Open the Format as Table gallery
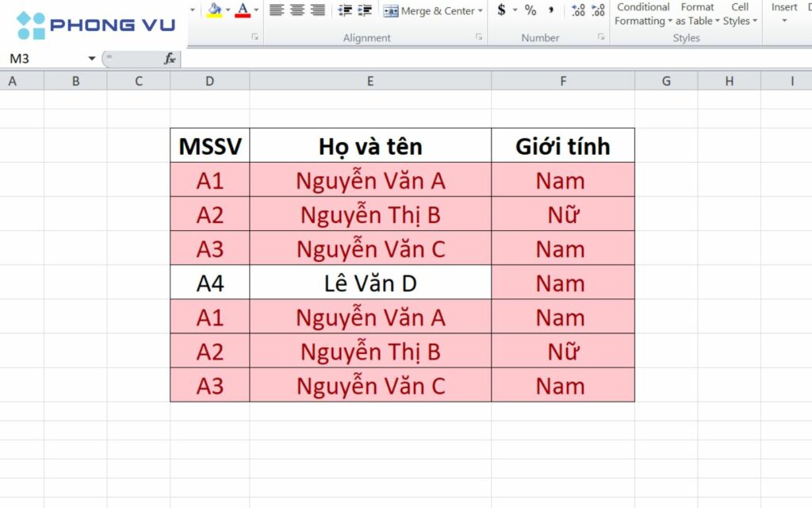The width and height of the screenshot is (812, 508). pos(695,13)
